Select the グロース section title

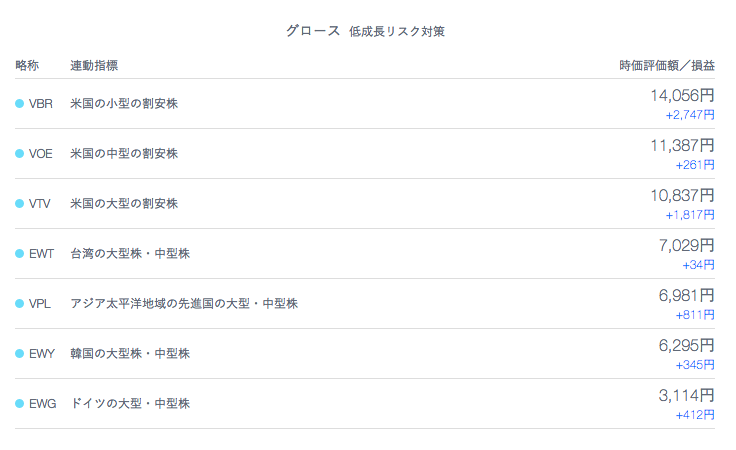(x=313, y=31)
